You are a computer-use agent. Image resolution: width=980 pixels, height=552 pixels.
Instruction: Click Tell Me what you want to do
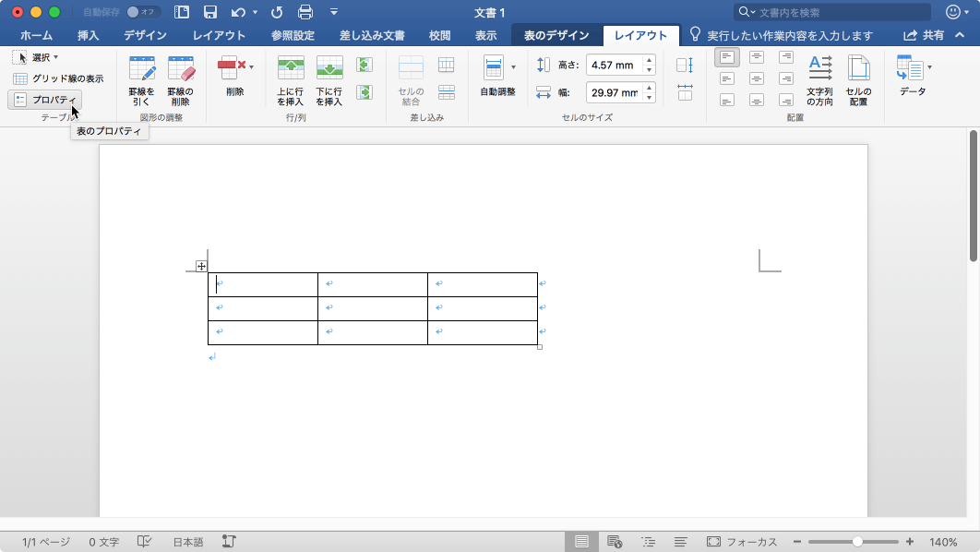[782, 36]
